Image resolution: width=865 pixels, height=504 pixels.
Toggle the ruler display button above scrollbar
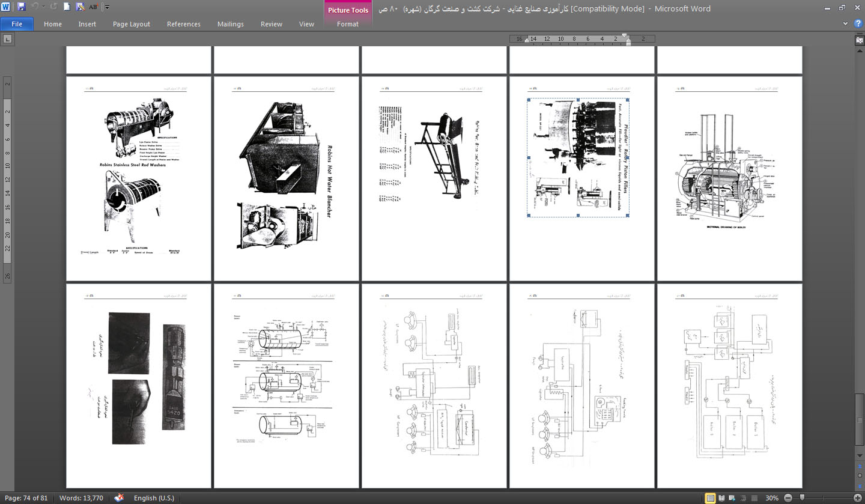[x=859, y=40]
